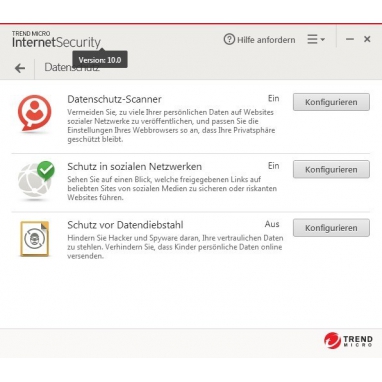This screenshot has width=382, height=382.
Task: Click the Datenschutz-Scanner speech bubble icon
Action: click(x=35, y=113)
